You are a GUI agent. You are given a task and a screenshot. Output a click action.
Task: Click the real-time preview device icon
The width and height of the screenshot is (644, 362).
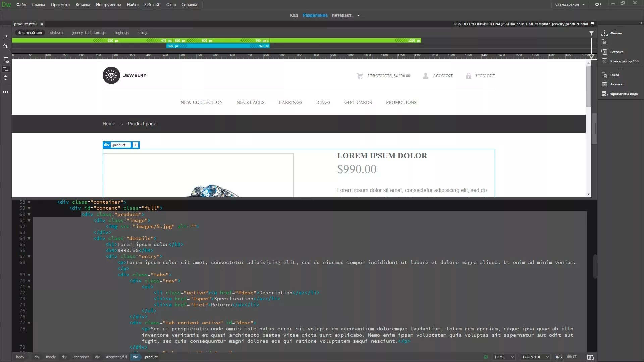pos(590,357)
